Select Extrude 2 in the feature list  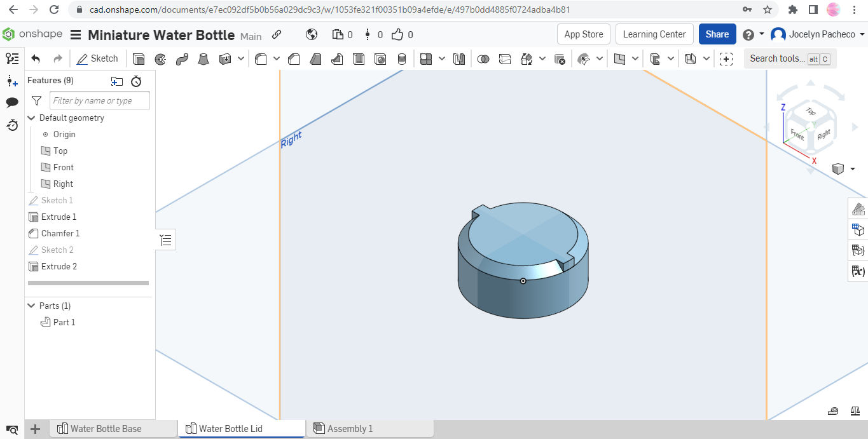tap(59, 267)
